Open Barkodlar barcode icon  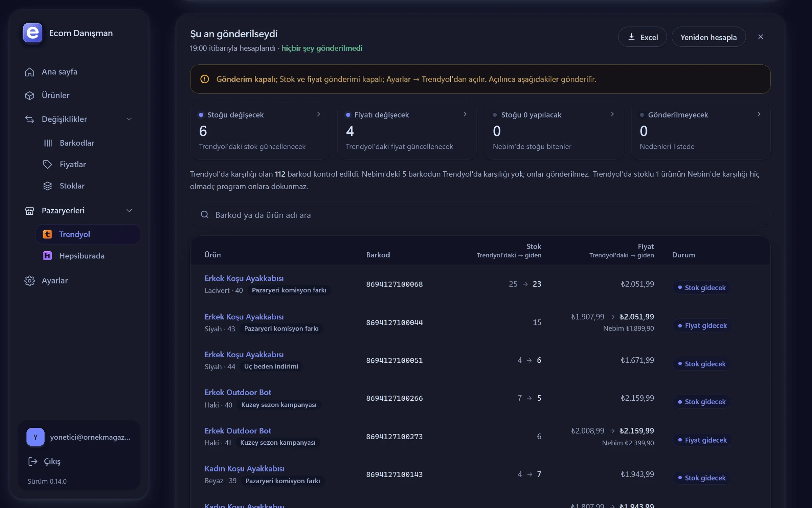47,143
